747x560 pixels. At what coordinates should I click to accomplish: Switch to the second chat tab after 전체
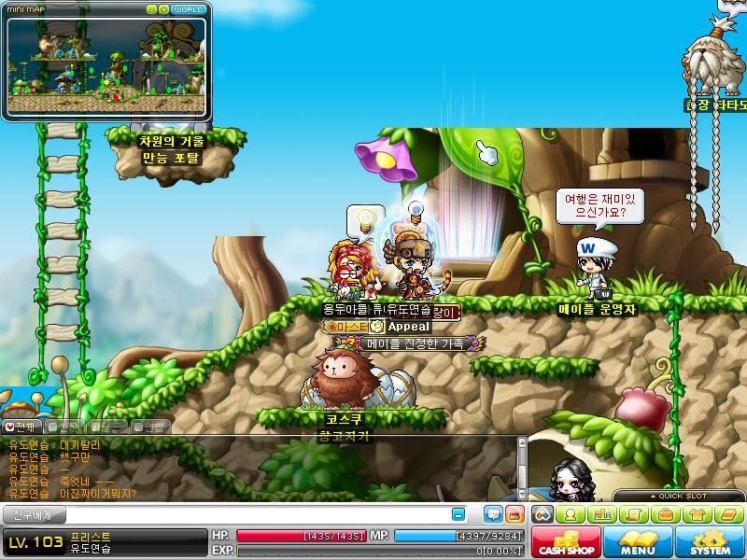pyautogui.click(x=65, y=427)
